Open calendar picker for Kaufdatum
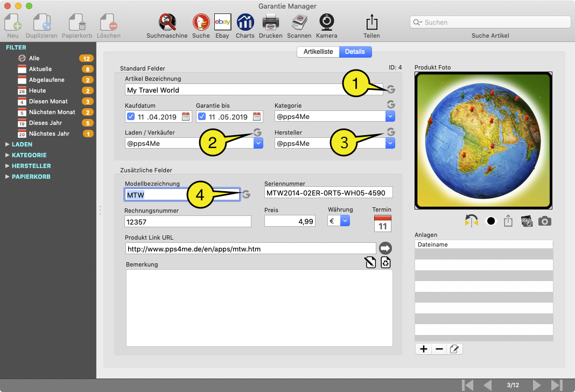The height and width of the screenshot is (392, 575). click(186, 117)
